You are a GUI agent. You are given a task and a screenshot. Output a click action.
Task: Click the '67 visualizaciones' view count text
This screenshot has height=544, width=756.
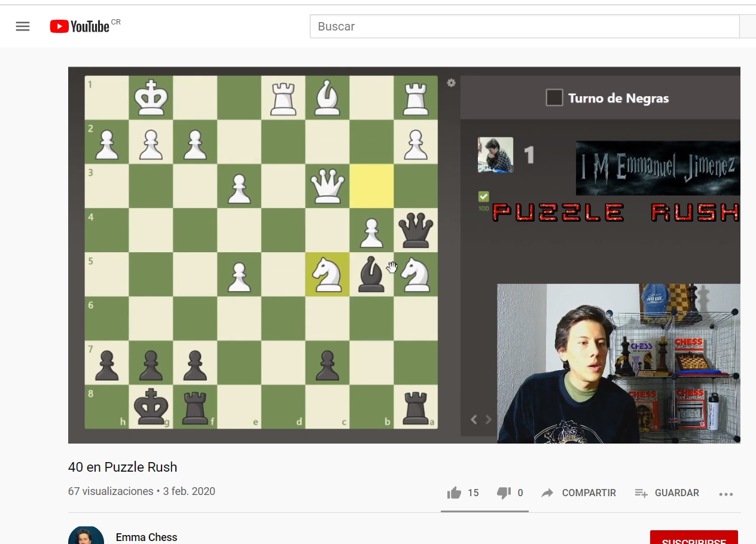point(111,491)
